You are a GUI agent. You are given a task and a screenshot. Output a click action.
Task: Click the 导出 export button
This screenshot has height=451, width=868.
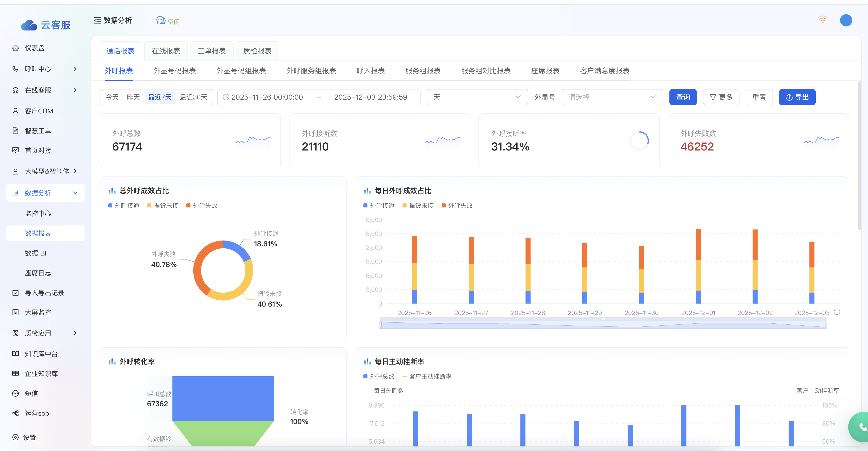pos(797,97)
